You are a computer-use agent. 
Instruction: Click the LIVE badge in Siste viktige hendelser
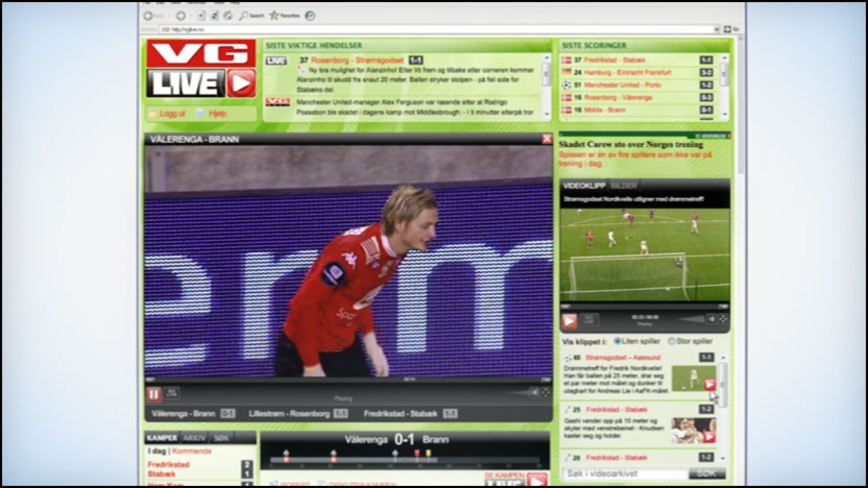click(276, 61)
